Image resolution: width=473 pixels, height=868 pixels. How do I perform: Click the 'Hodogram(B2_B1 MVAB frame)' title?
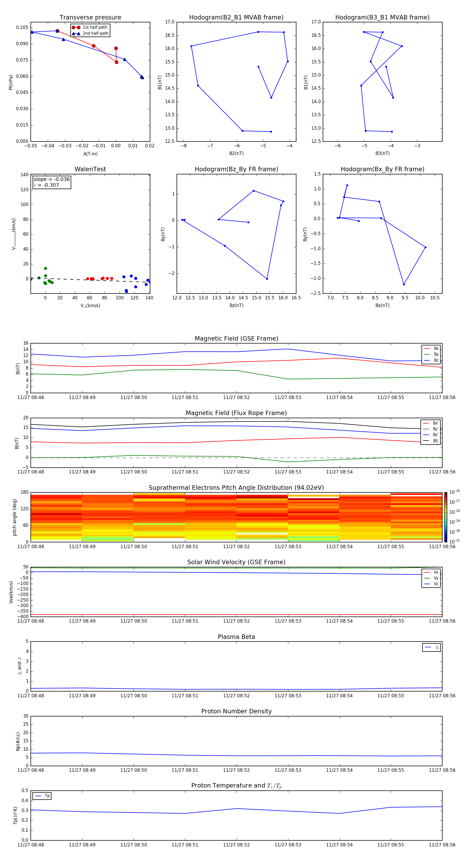point(236,17)
